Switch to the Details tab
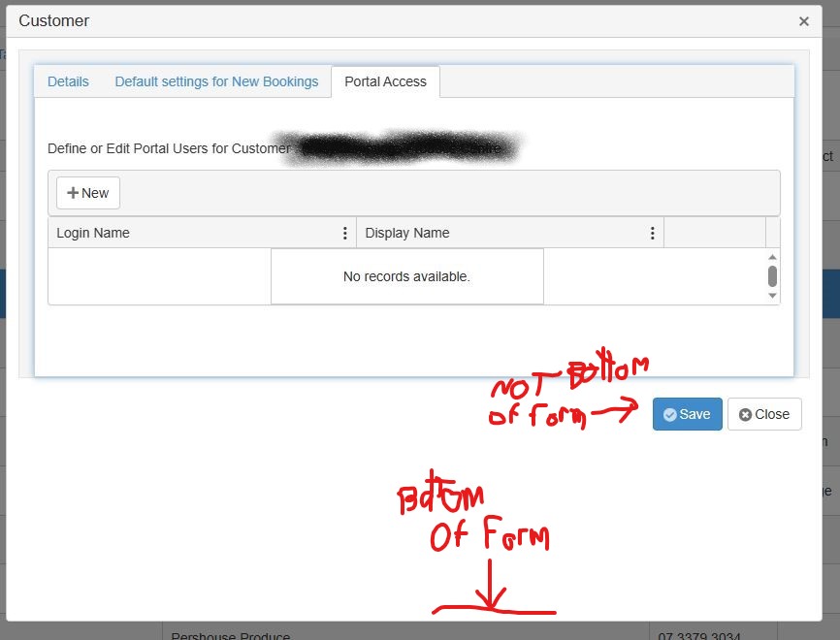 [68, 82]
